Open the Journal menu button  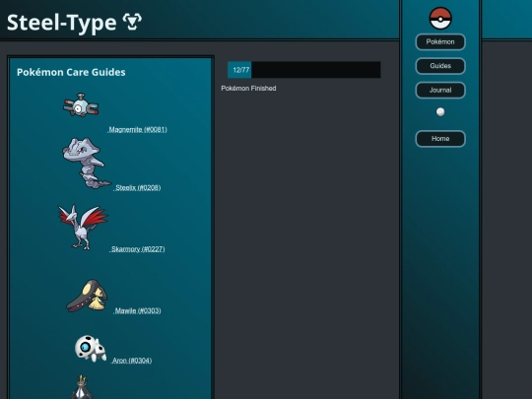point(440,91)
